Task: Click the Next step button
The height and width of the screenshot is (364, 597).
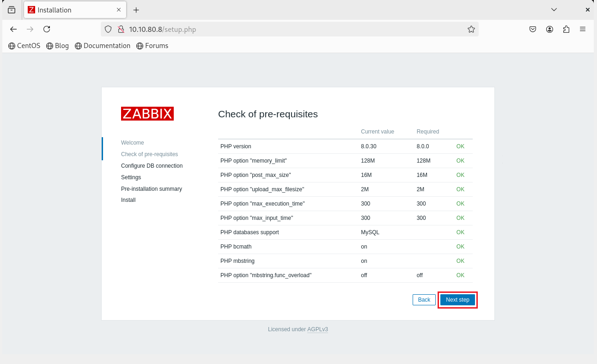Action: click(457, 300)
